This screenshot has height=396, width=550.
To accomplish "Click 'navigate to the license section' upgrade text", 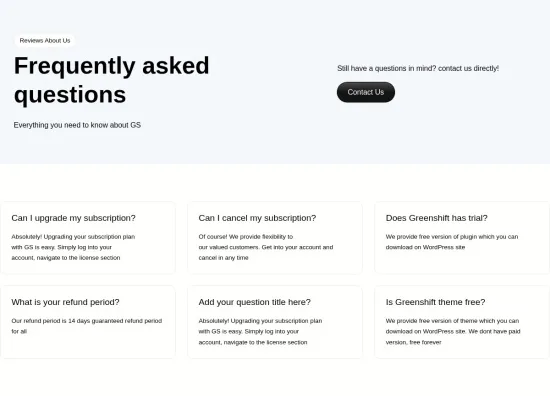I will [x=79, y=258].
